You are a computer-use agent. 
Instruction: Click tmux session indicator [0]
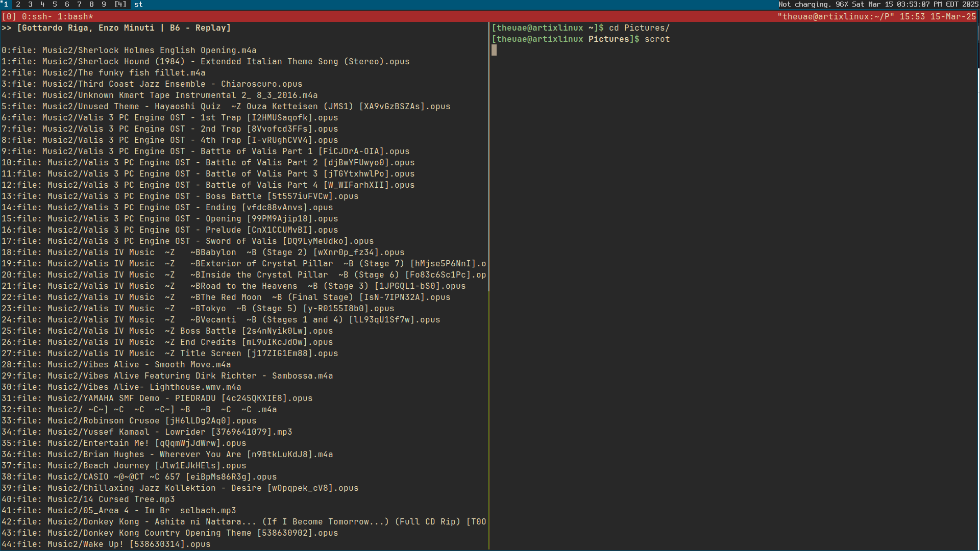coord(9,17)
